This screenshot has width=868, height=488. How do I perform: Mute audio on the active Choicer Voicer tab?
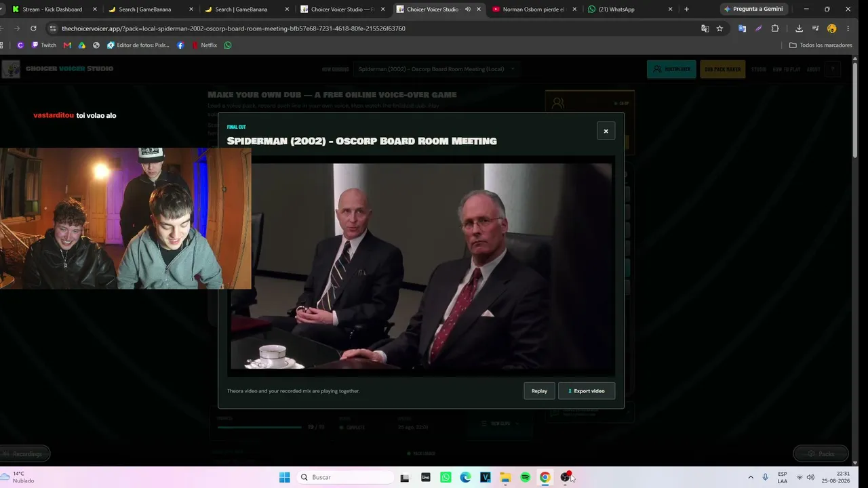pyautogui.click(x=467, y=9)
